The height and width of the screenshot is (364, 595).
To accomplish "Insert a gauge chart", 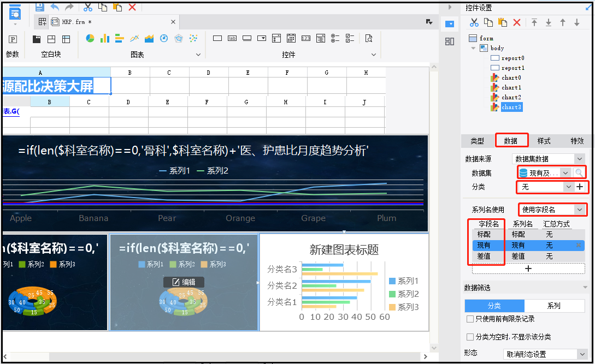I will [164, 38].
